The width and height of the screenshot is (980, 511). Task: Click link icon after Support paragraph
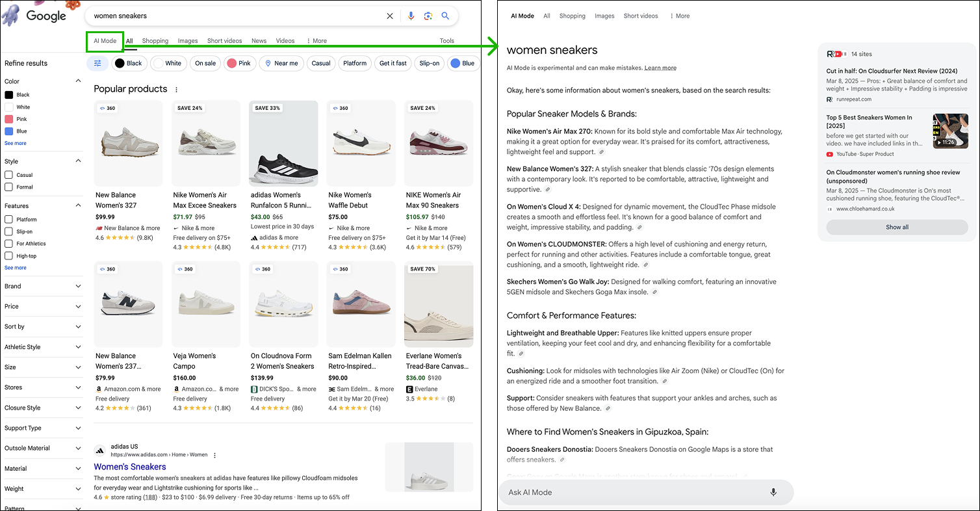click(608, 409)
